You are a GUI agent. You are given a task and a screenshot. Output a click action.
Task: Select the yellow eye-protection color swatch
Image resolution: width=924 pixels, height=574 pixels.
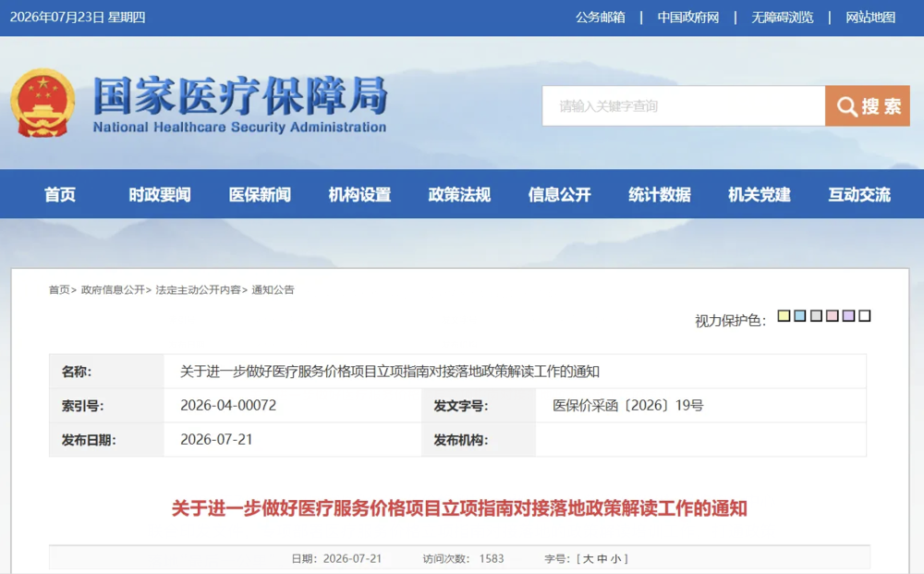click(x=784, y=316)
